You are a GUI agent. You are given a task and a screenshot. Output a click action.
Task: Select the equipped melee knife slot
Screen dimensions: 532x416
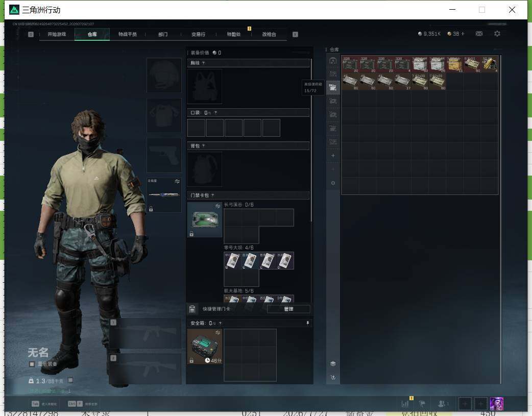164,195
